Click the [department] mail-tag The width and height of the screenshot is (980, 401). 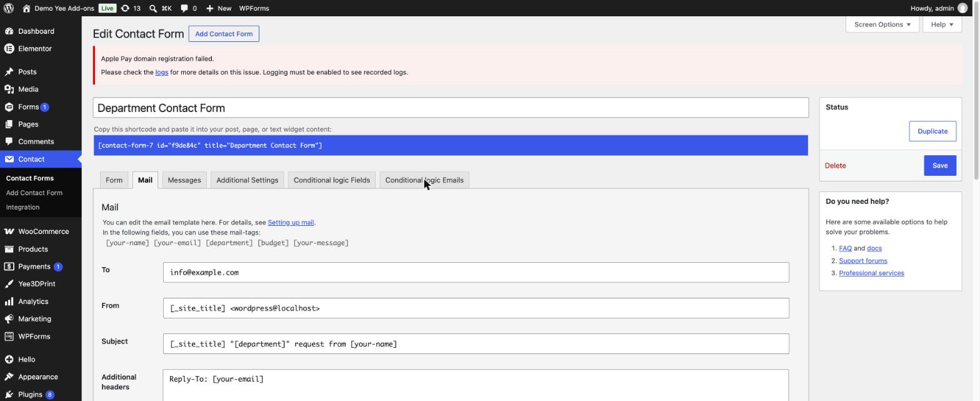coord(229,243)
